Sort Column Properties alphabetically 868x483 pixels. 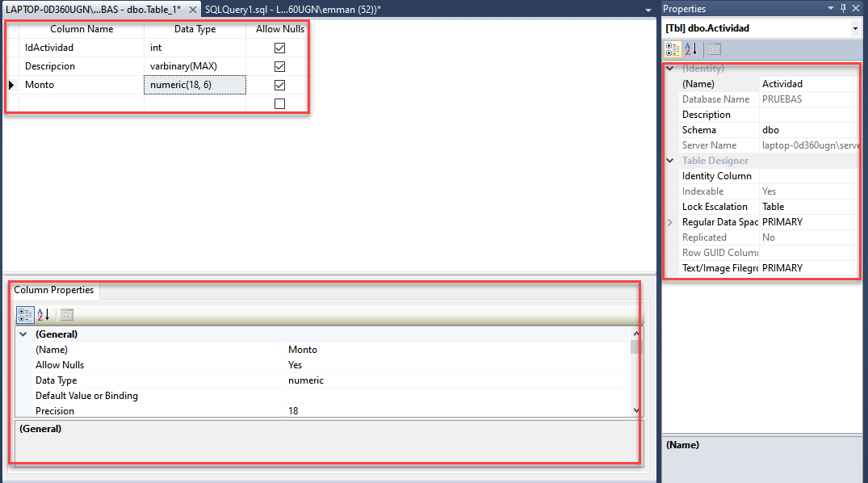pos(41,314)
